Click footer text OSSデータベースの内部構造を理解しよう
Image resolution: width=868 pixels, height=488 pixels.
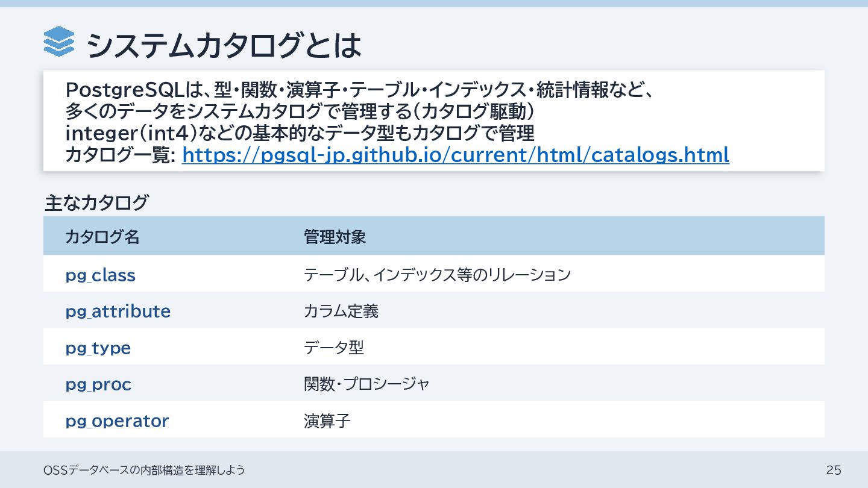coord(145,470)
